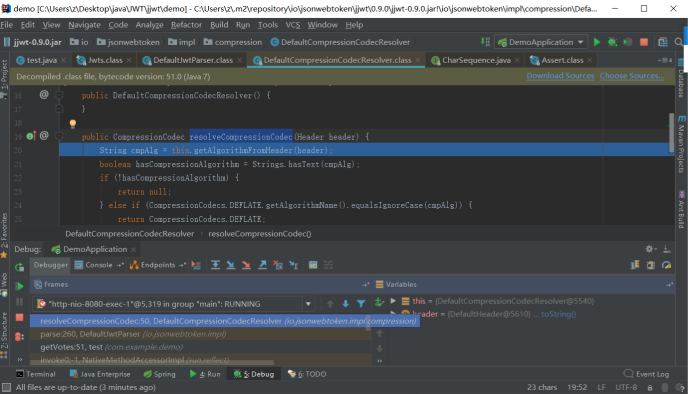This screenshot has width=688, height=394.
Task: Switch to the DefaultJwtParser.class tab
Action: click(x=193, y=60)
